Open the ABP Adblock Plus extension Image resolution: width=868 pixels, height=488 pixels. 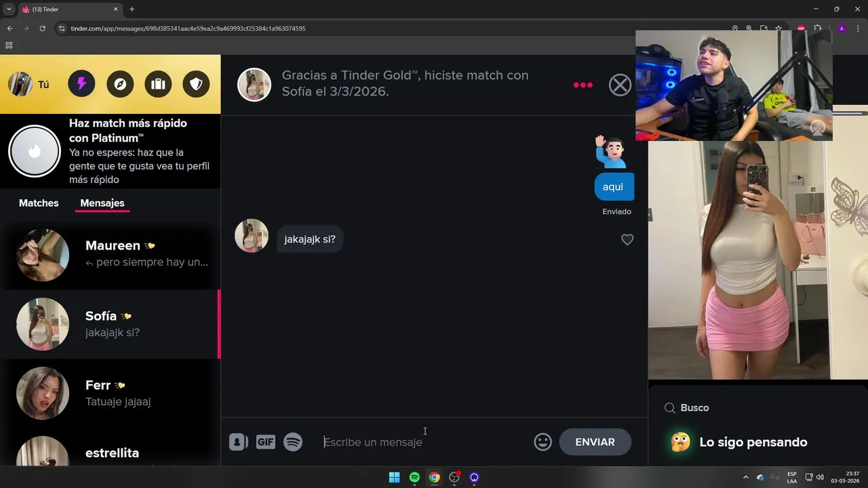(x=801, y=28)
